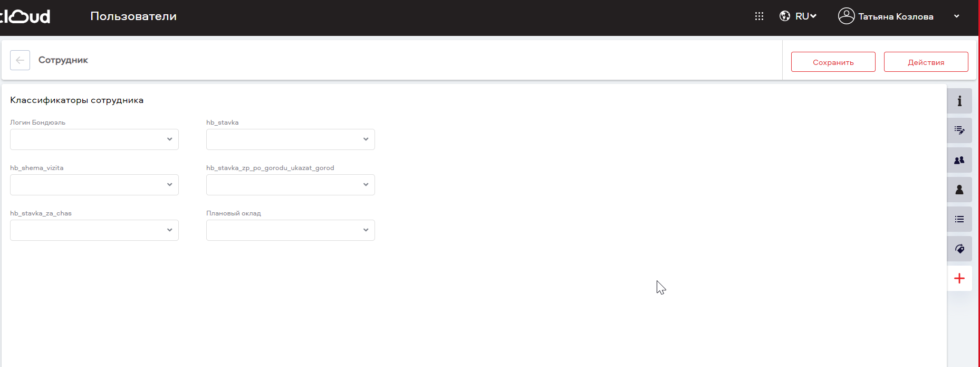Expand the hb_stavka dropdown

[x=291, y=139]
